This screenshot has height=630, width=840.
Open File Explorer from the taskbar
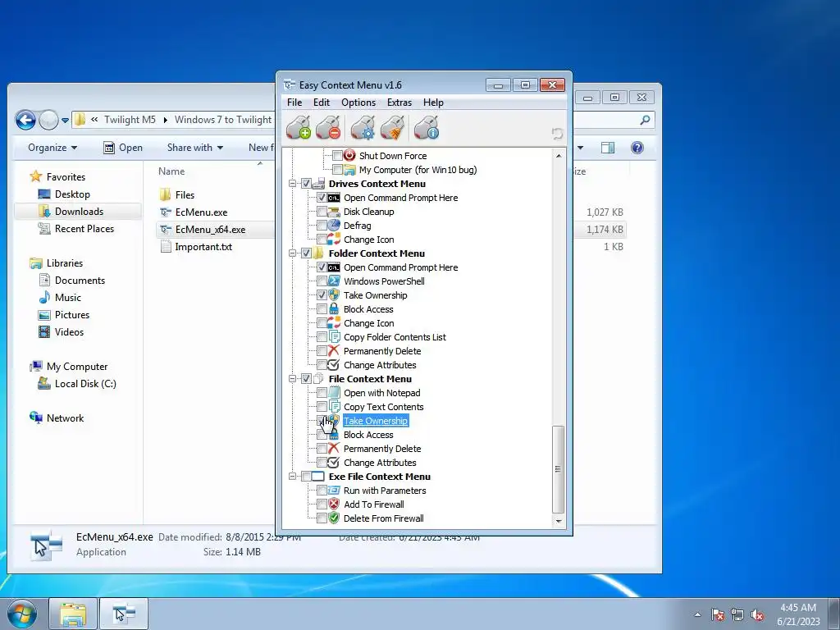73,614
